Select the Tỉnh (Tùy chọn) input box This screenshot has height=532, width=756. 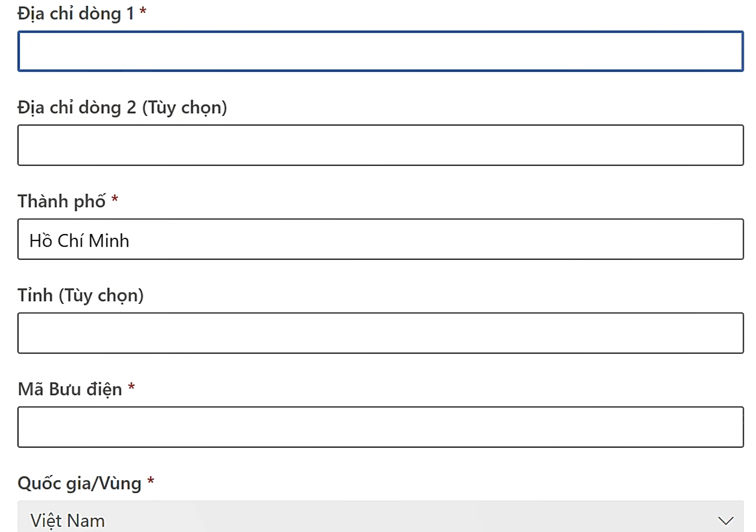pos(380,333)
